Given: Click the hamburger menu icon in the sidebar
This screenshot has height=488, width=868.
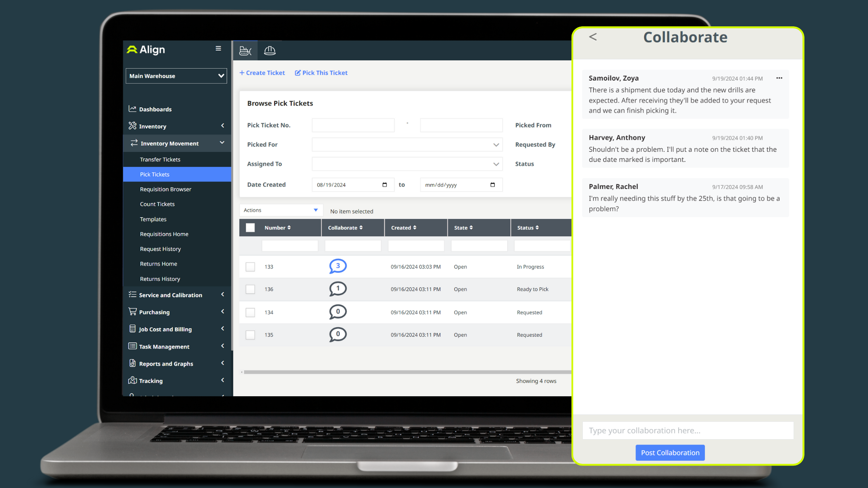Looking at the screenshot, I should pyautogui.click(x=219, y=48).
